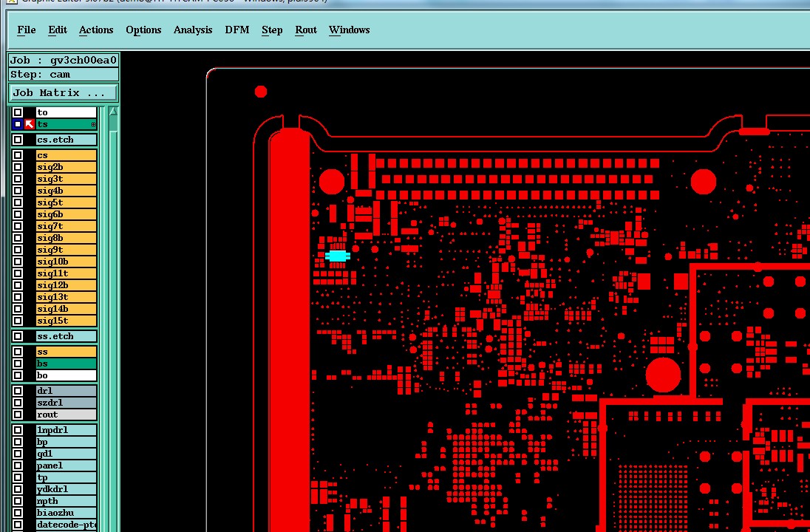Screen dimensions: 810x532
Task: Show the ss.etch layer via checkbox
Action: (x=18, y=335)
